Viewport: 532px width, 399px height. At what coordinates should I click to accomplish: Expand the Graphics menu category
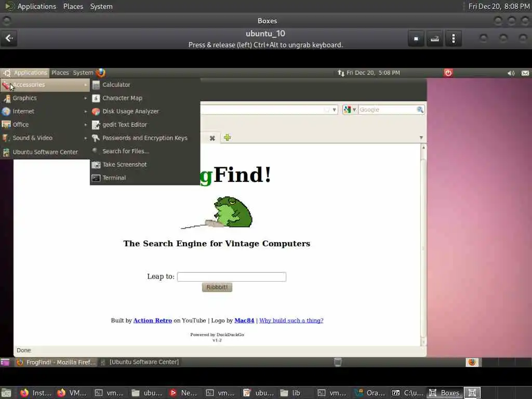(45, 98)
